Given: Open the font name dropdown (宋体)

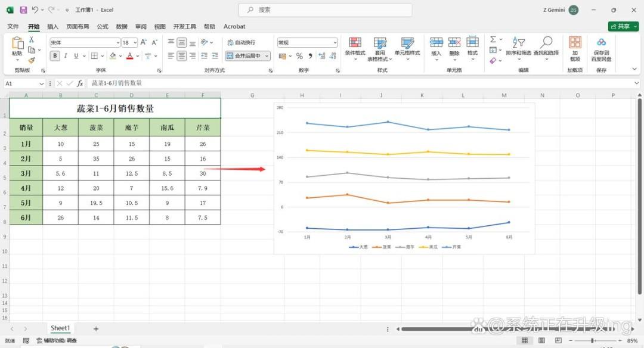Looking at the screenshot, I should pos(85,43).
